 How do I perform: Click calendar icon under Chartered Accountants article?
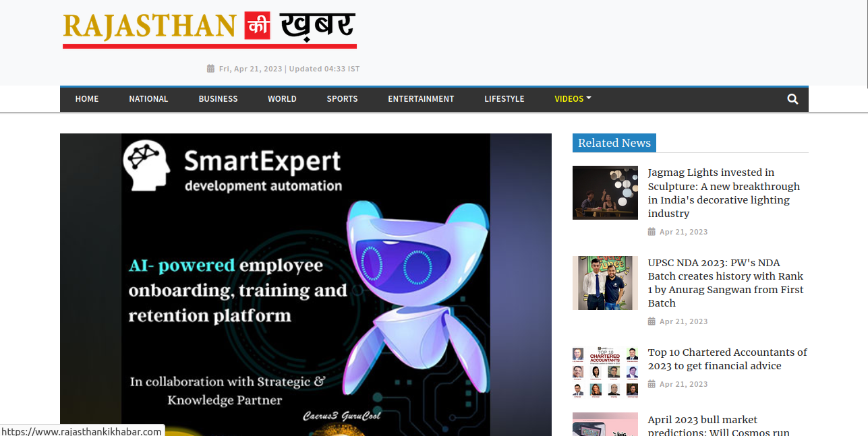[x=652, y=384]
